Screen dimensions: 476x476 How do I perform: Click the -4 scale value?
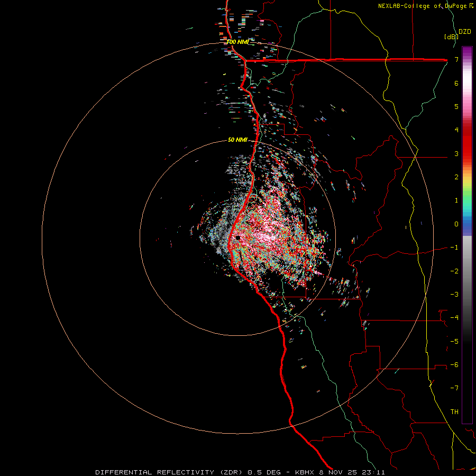tap(454, 318)
